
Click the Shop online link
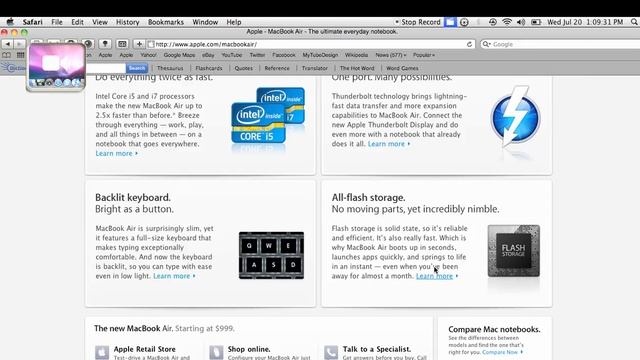coord(249,349)
